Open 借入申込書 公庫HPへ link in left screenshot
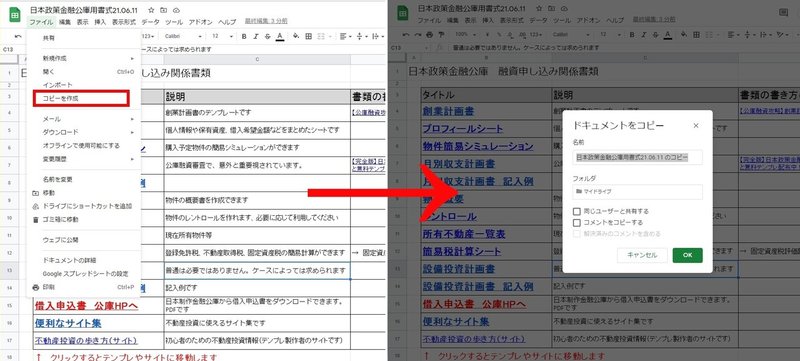The image size is (800, 361). 86,306
